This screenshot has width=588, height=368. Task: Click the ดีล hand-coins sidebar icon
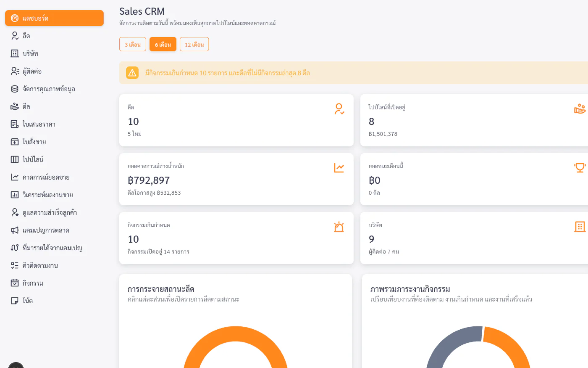click(x=15, y=106)
